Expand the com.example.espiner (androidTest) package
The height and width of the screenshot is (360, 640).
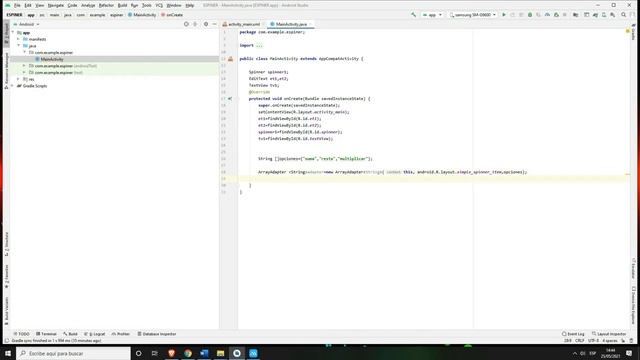click(x=24, y=66)
